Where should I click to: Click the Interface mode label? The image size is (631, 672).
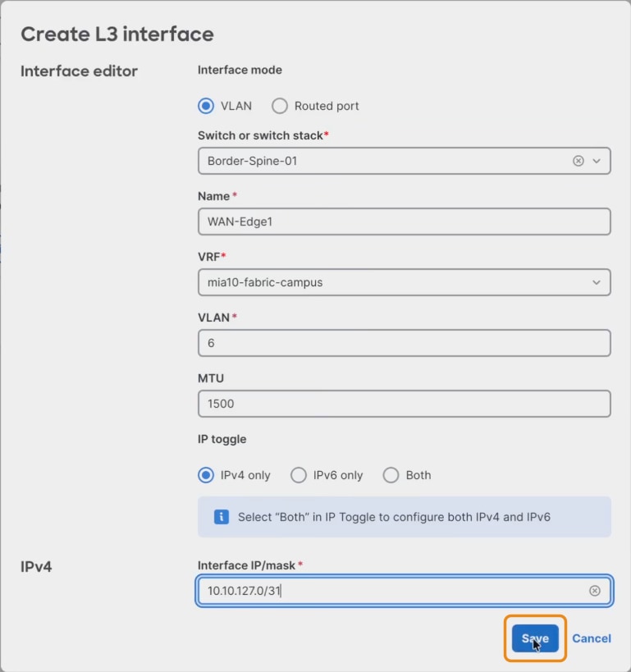tap(240, 70)
